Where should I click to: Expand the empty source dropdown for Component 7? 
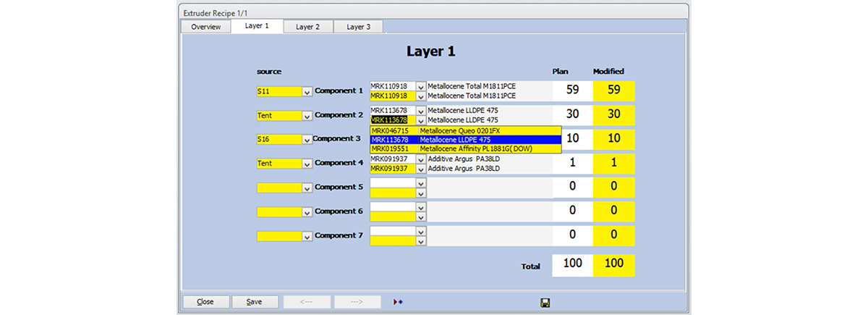tap(307, 236)
